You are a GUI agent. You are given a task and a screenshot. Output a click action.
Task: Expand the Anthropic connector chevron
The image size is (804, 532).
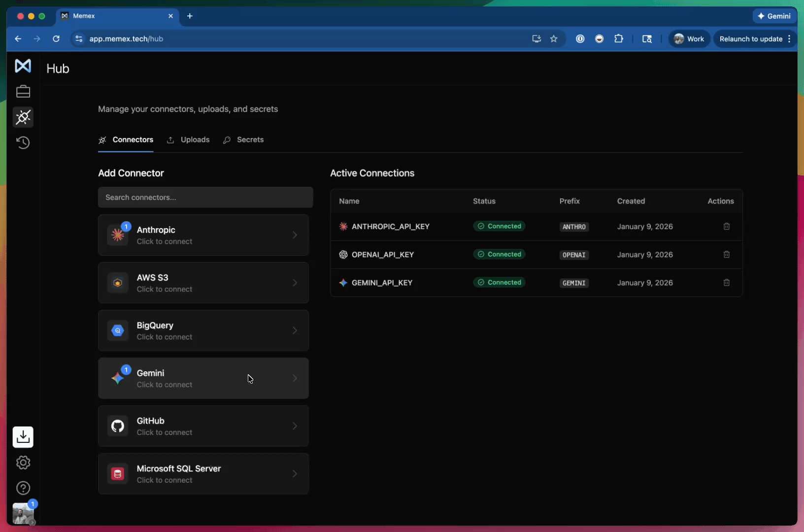295,235
